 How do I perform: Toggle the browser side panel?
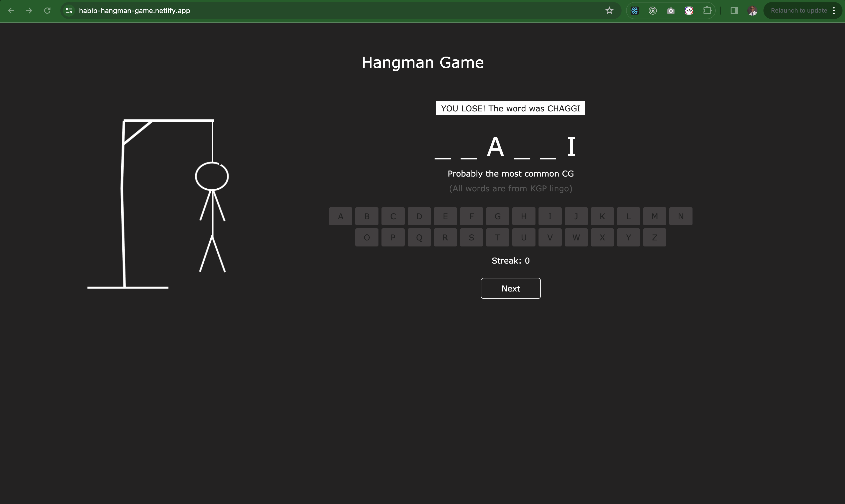point(734,11)
